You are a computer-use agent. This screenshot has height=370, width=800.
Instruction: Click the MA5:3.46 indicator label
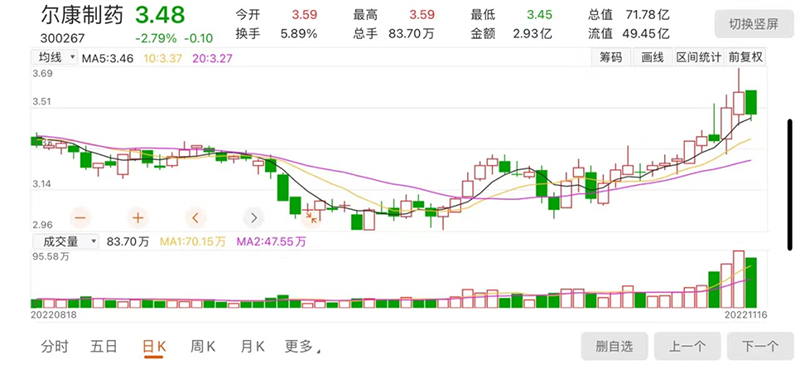coord(108,59)
